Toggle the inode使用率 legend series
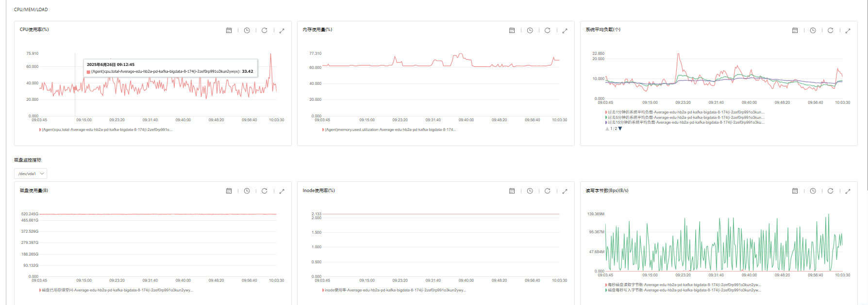The image size is (868, 305). [x=394, y=290]
